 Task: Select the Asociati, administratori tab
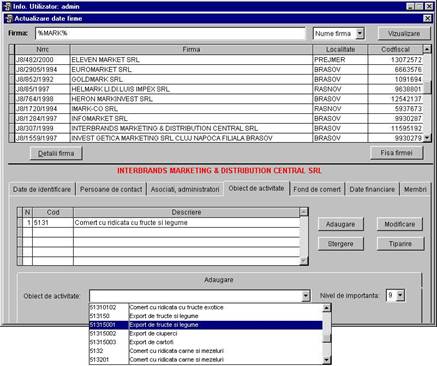click(185, 189)
